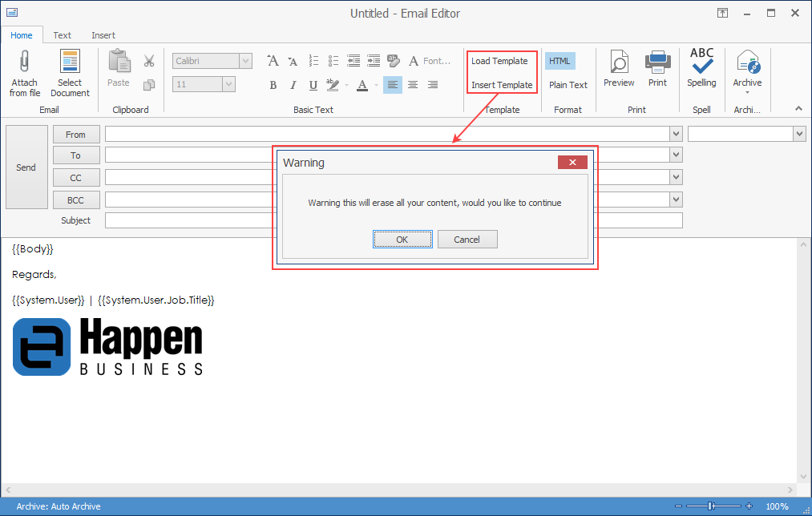Click the clear formatting eraser icon
This screenshot has height=516, width=812.
click(x=394, y=61)
